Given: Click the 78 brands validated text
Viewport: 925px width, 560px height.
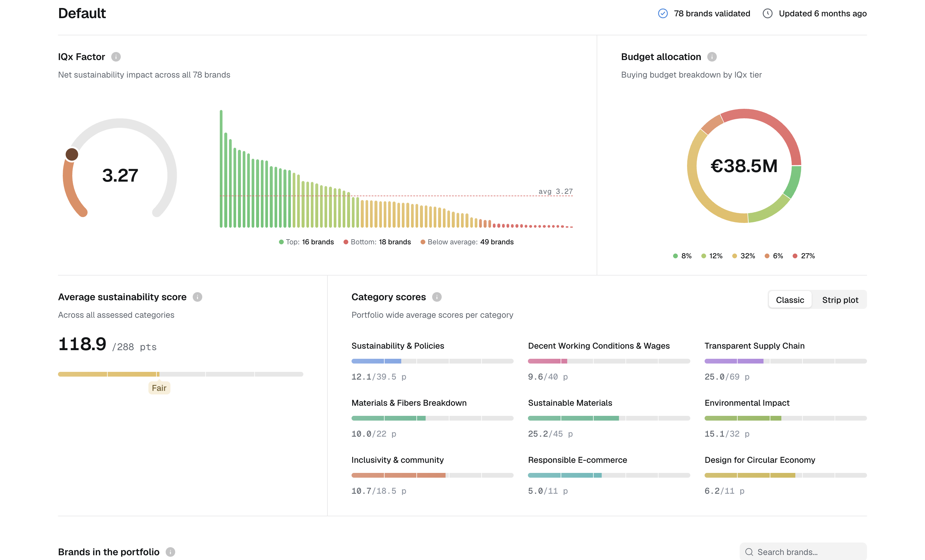Looking at the screenshot, I should coord(712,13).
